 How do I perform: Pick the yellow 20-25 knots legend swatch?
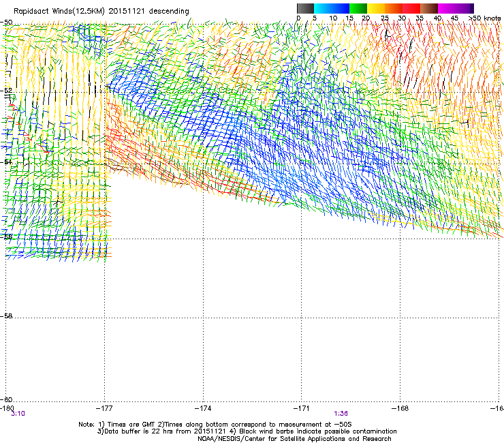coord(376,8)
